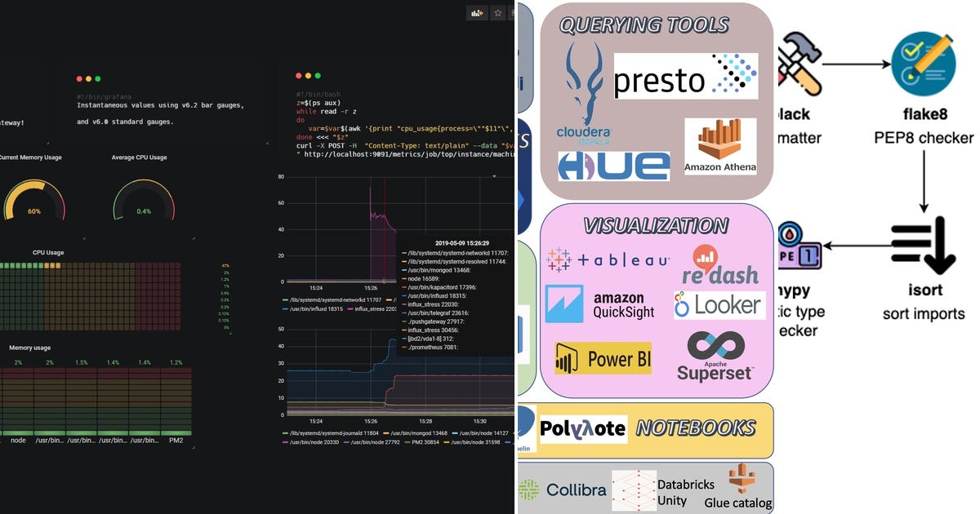Click red dot above the #!/bin/grafana text
This screenshot has height=514, width=980.
click(x=79, y=78)
